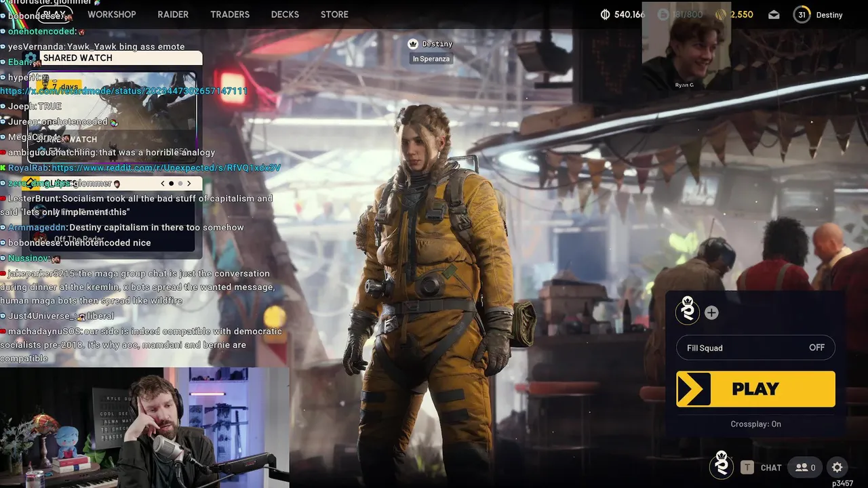Click chat username LesterBrunt
868x488 pixels.
click(x=34, y=199)
